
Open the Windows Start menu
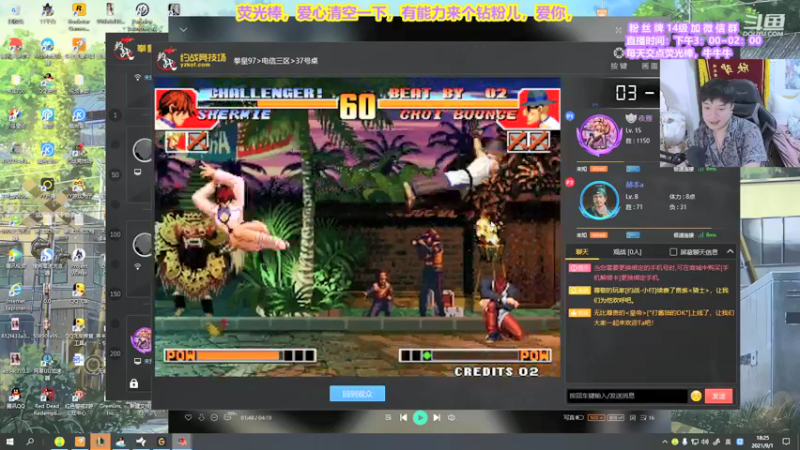9,441
